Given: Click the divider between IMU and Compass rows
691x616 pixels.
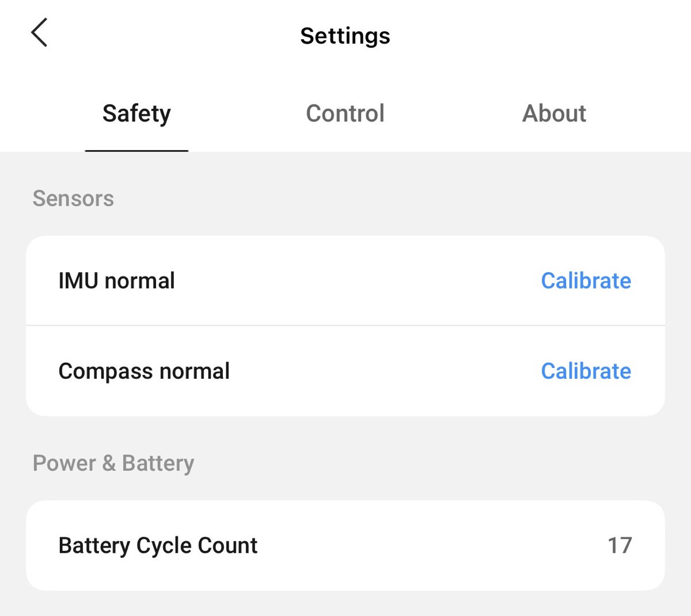Looking at the screenshot, I should (x=345, y=326).
